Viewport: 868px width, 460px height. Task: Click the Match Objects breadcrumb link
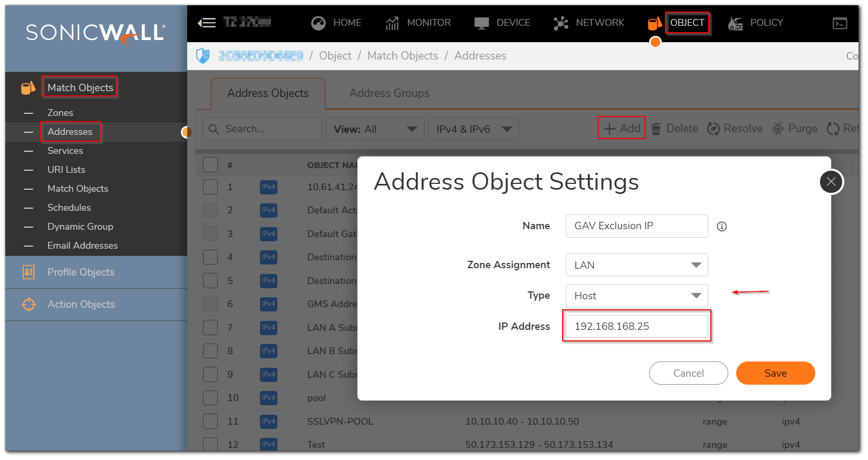(402, 56)
